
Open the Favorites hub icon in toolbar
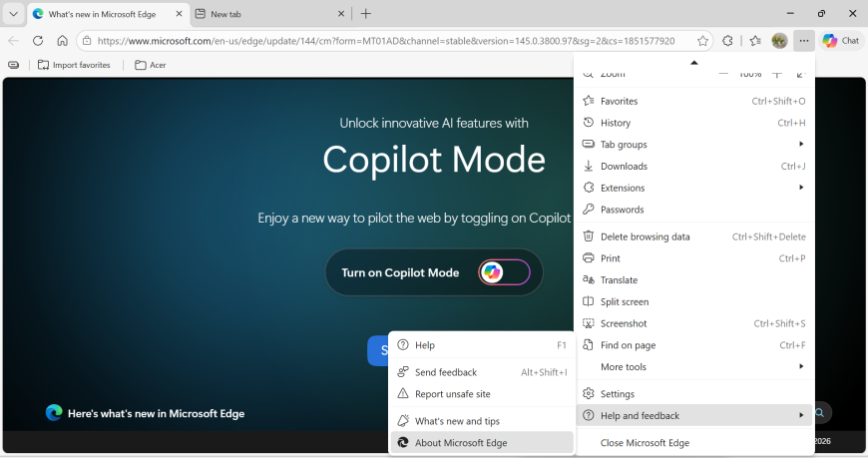point(755,41)
